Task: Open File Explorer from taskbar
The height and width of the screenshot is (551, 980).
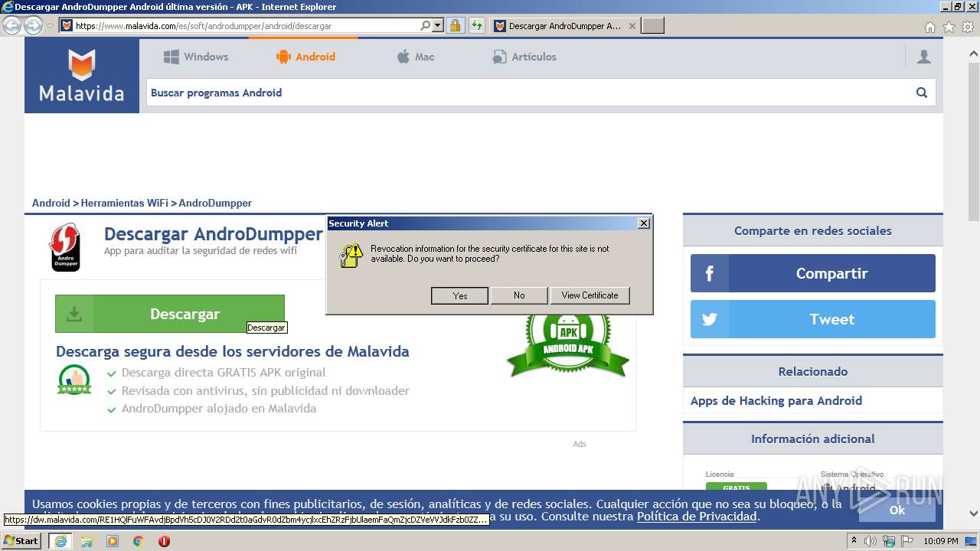Action: pyautogui.click(x=87, y=541)
